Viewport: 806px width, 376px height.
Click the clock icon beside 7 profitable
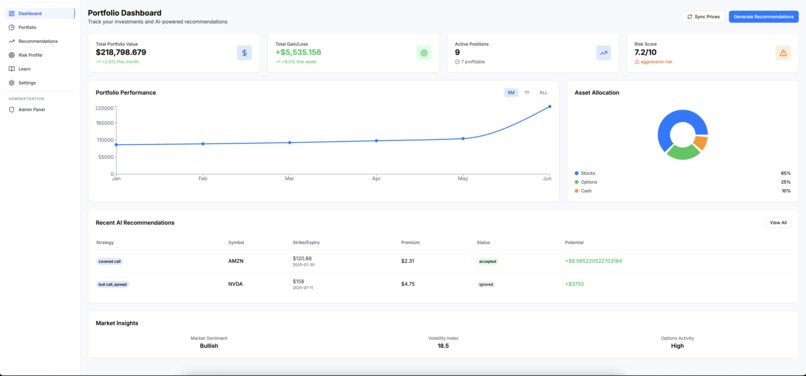(457, 62)
